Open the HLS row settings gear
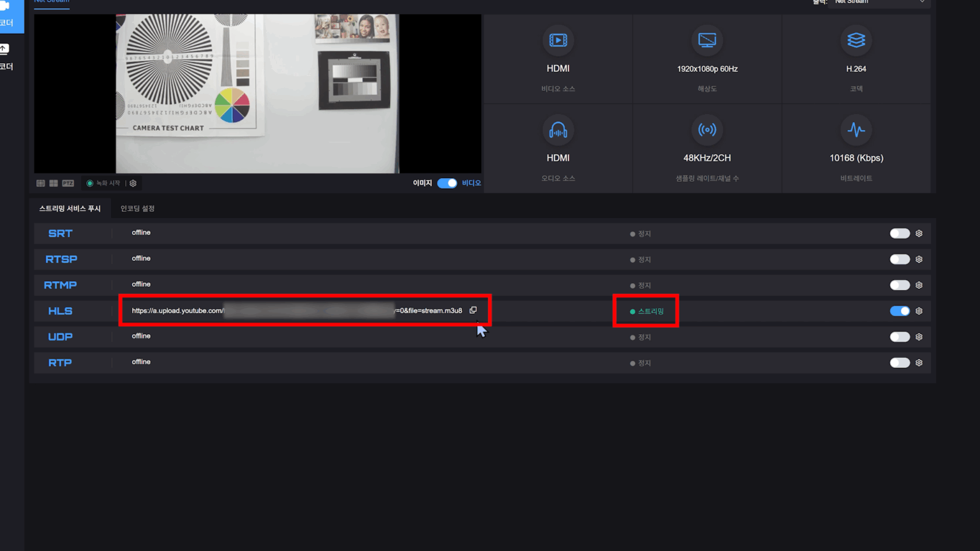 919,311
